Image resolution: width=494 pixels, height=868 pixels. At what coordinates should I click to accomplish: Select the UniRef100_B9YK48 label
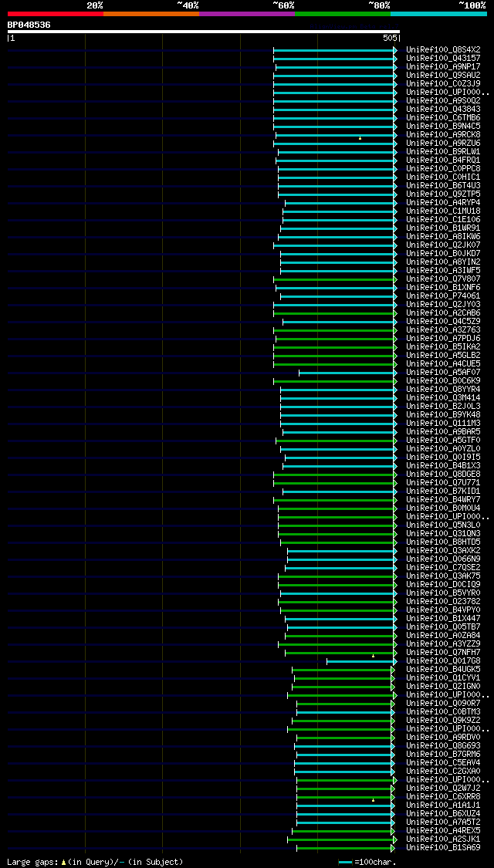tap(443, 414)
